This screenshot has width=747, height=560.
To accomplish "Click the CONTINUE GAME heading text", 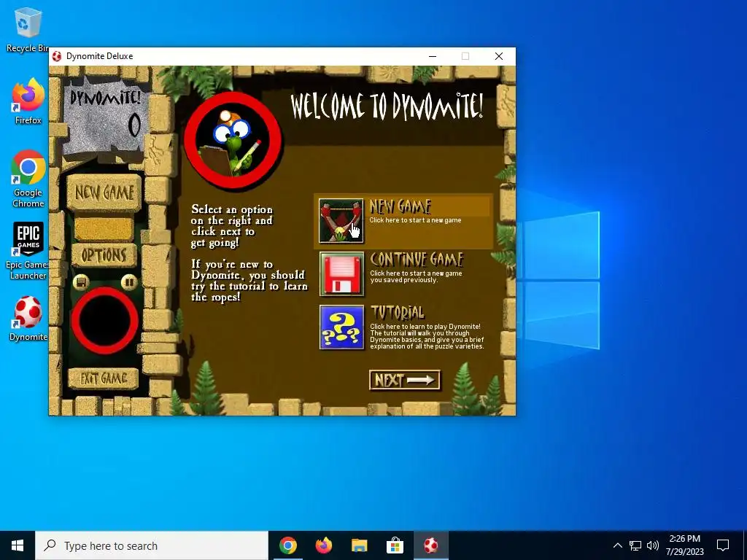I will click(x=417, y=260).
